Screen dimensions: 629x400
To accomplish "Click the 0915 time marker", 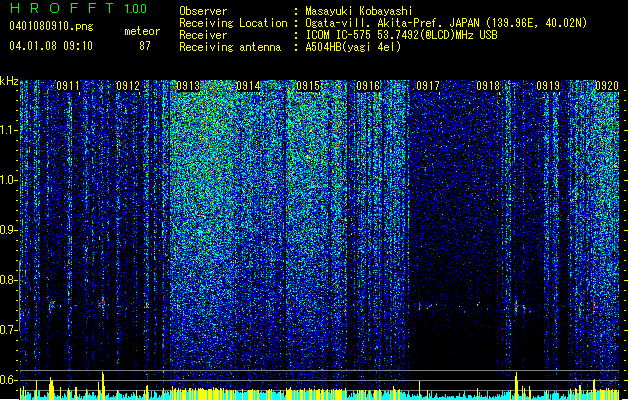I will (308, 86).
